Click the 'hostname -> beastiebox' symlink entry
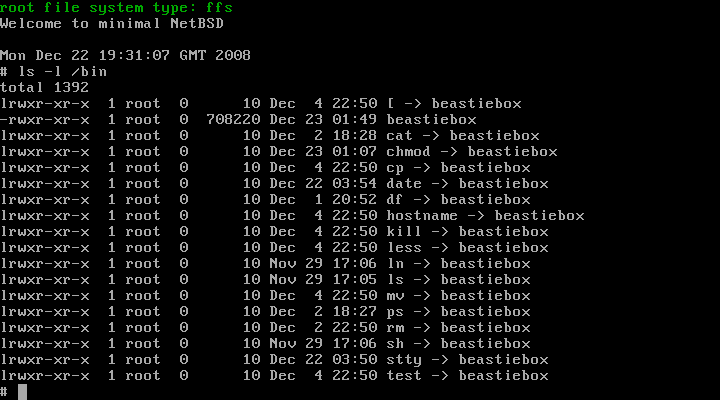This screenshot has width=720, height=400. 485,216
